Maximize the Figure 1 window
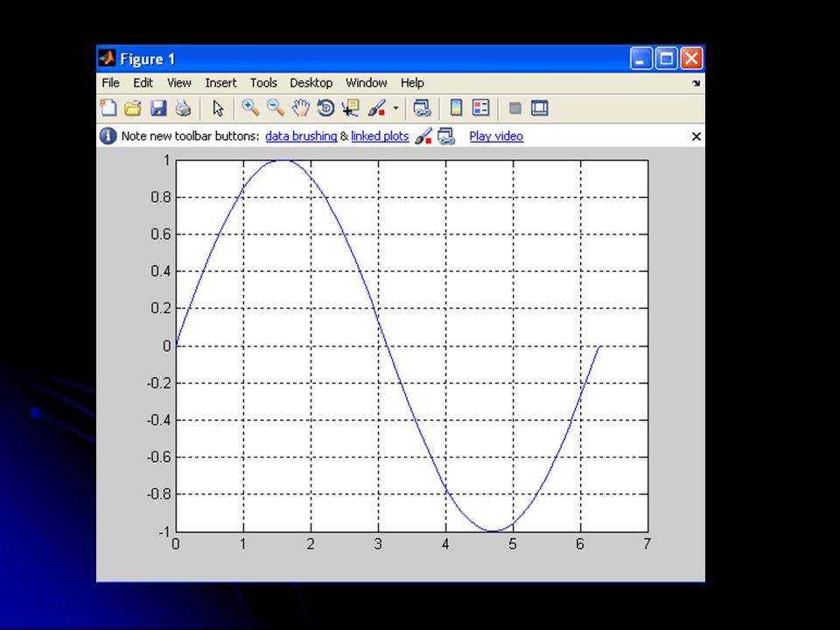Image resolution: width=840 pixels, height=630 pixels. (667, 59)
